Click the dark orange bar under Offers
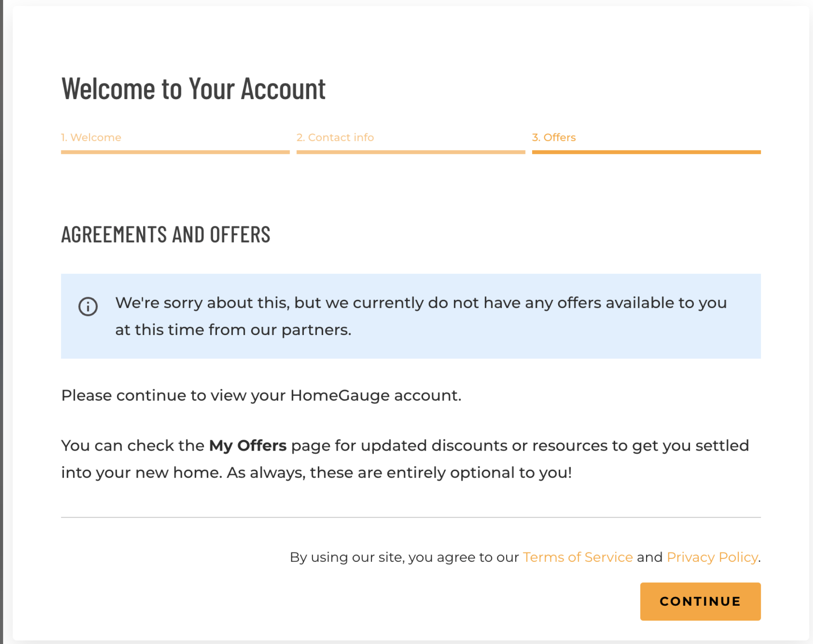813x644 pixels. coord(646,152)
